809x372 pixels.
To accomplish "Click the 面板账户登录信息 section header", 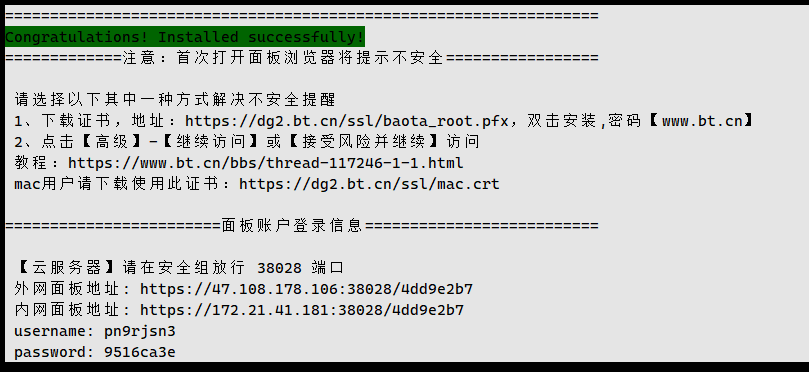I will (293, 225).
